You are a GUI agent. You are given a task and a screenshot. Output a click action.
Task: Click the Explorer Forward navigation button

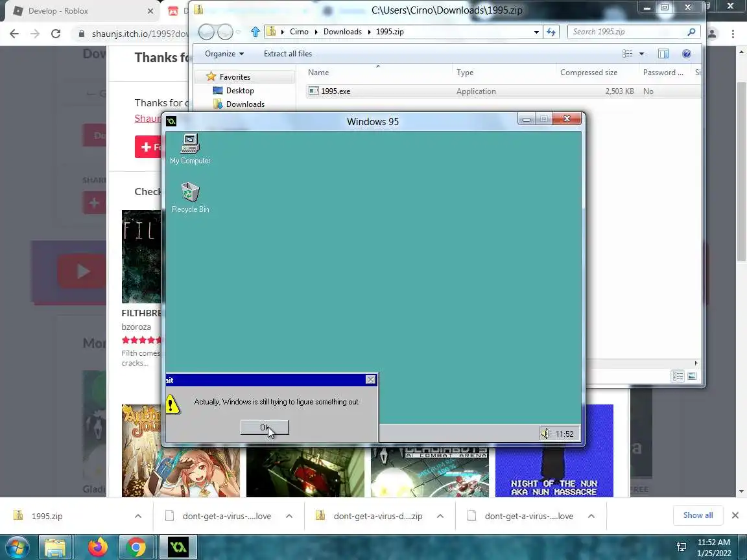(225, 32)
